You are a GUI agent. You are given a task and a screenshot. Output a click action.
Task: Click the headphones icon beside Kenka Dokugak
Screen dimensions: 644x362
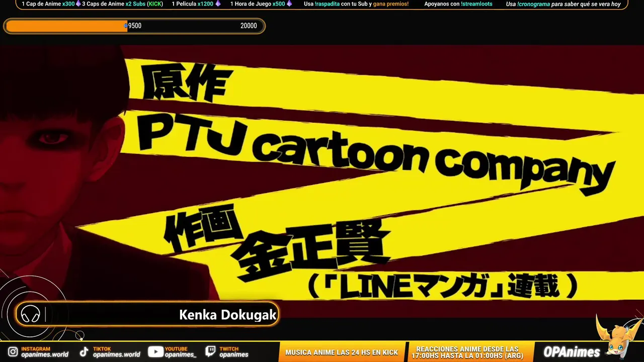coord(31,315)
